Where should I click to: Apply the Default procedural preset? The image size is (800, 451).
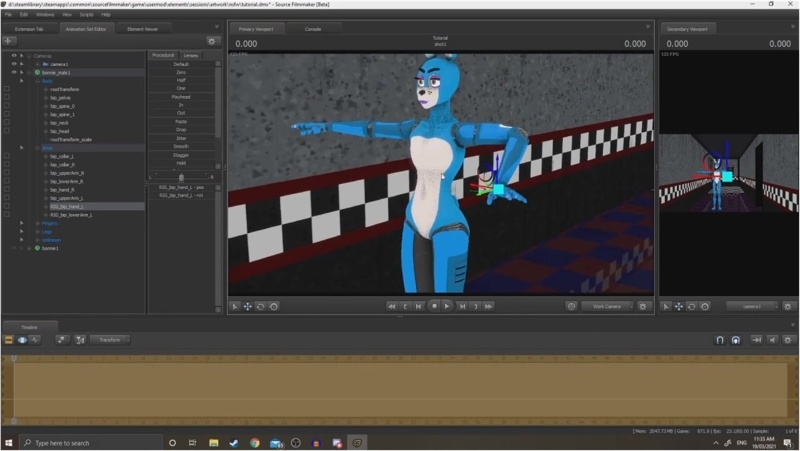[181, 64]
